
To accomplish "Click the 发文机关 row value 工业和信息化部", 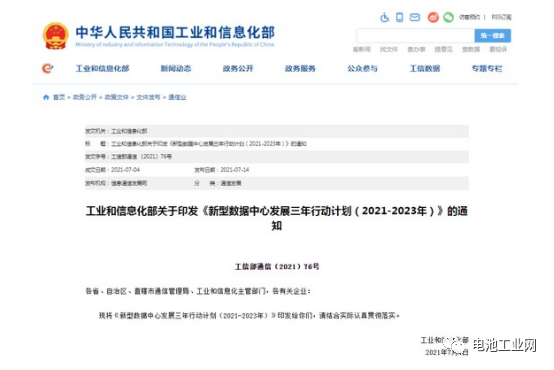I will coord(129,131).
